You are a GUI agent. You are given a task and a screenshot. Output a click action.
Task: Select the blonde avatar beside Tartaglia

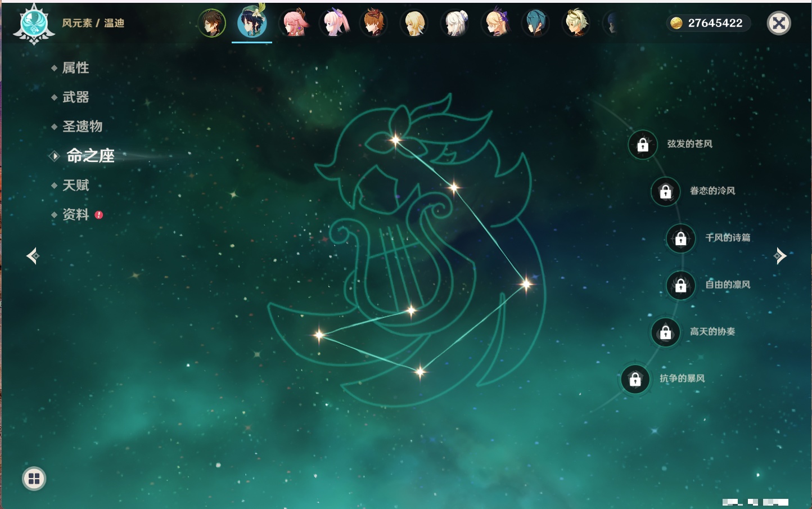414,23
